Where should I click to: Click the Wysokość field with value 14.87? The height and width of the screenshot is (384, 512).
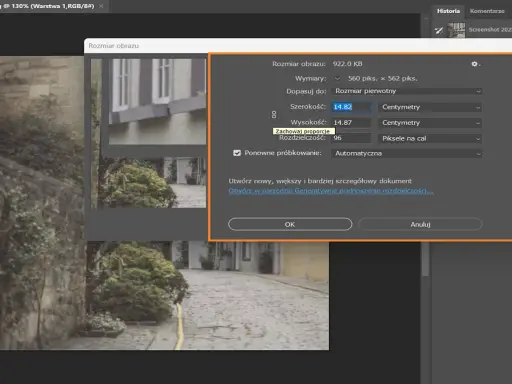point(351,122)
